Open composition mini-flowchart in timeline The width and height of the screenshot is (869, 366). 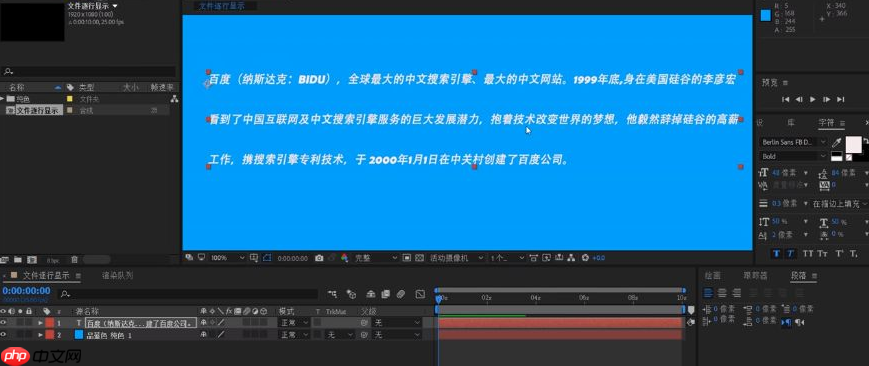332,293
